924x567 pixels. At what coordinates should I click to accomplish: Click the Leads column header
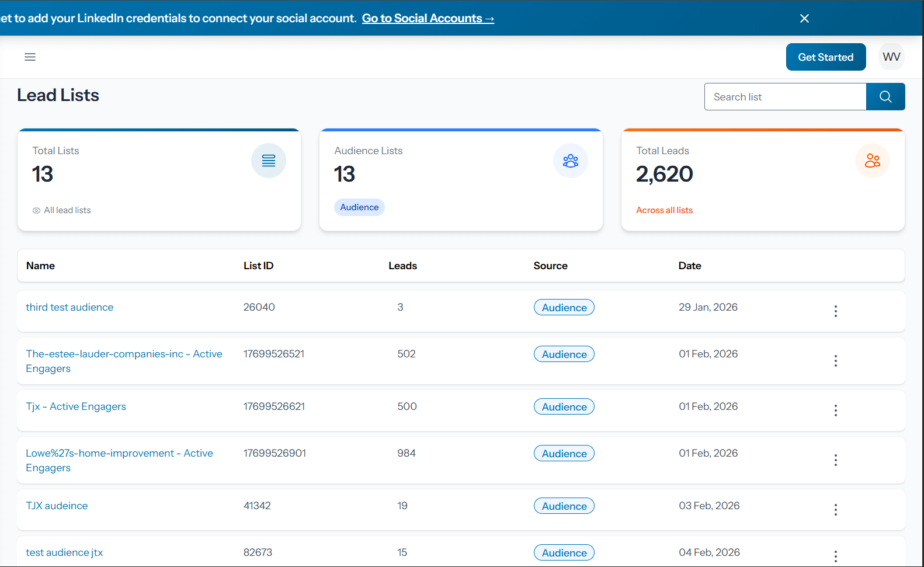[x=402, y=266]
